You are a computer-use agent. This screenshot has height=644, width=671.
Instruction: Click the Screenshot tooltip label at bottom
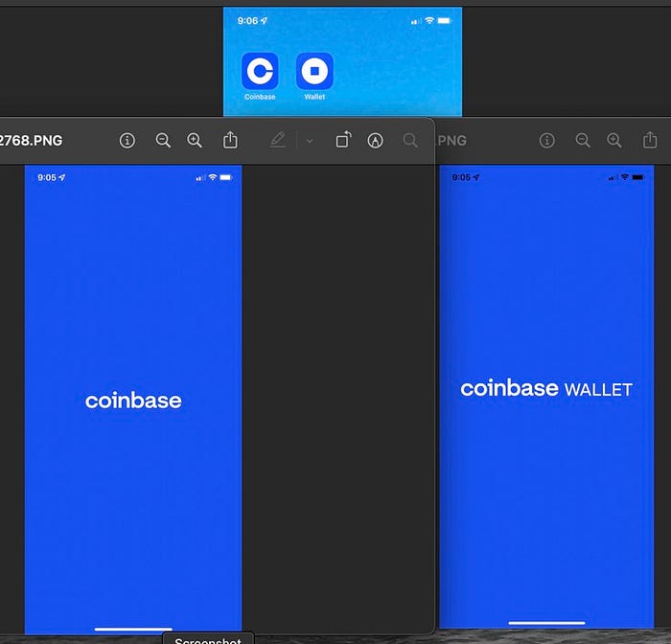click(208, 640)
